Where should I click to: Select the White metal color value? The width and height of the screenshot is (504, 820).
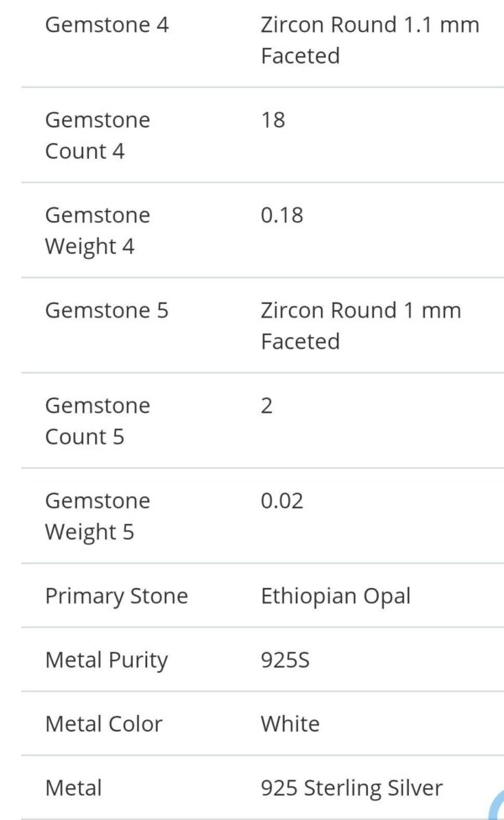pyautogui.click(x=291, y=724)
